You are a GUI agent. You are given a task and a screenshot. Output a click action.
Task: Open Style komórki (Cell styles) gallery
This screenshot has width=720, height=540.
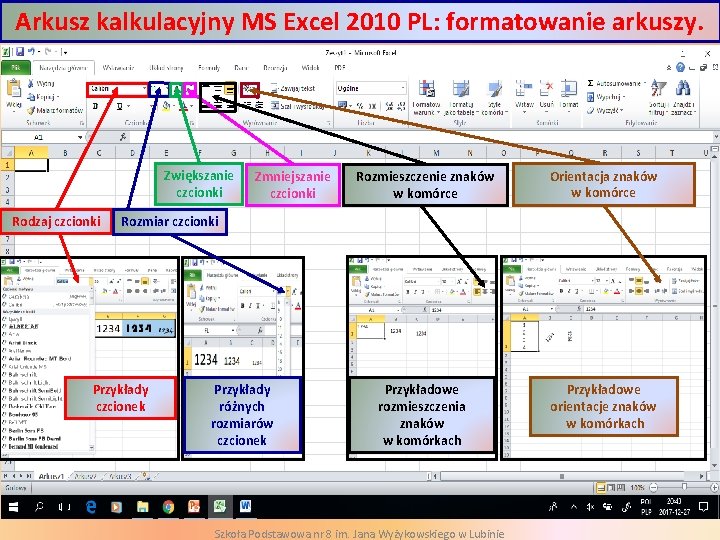click(x=495, y=98)
